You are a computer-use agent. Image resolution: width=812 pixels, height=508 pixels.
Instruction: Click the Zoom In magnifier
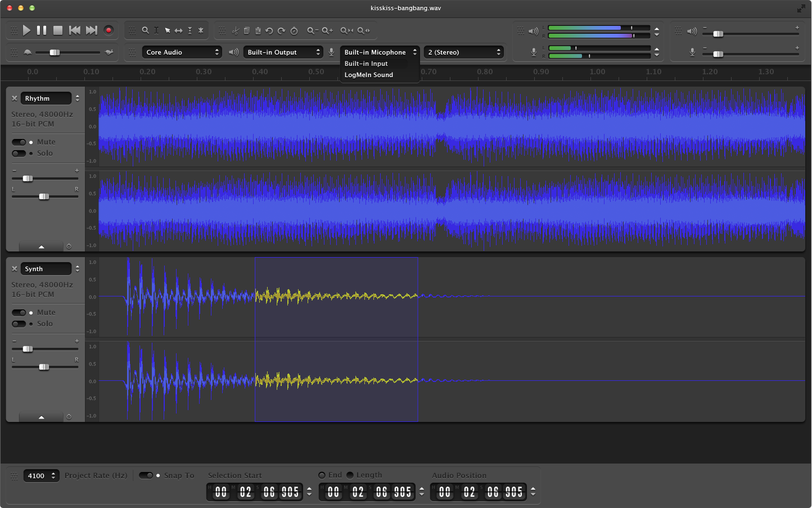pos(327,30)
